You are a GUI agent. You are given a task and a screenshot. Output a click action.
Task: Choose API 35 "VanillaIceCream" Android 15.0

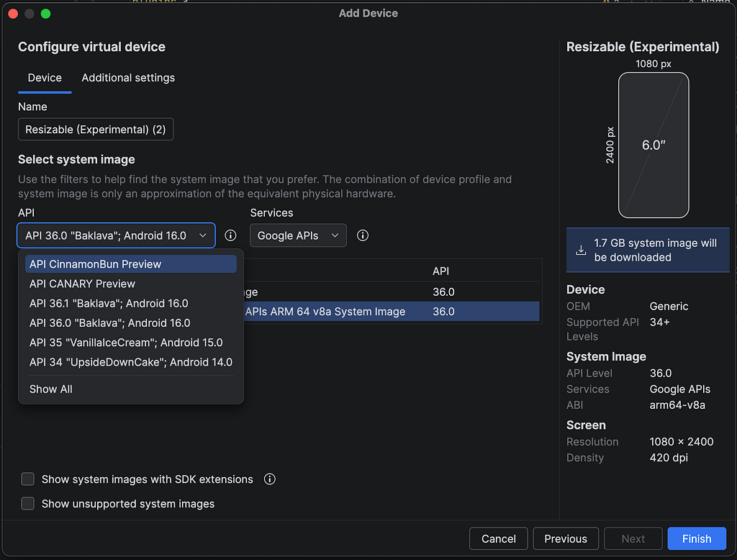131,343
